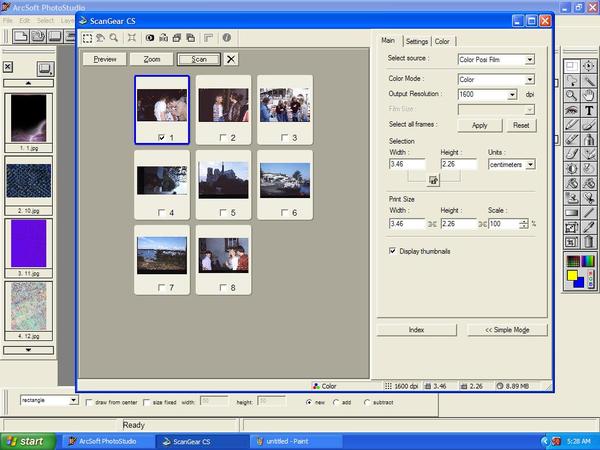Open the information icon in ScanGear toolbar
The height and width of the screenshot is (450, 600).
pyautogui.click(x=227, y=38)
